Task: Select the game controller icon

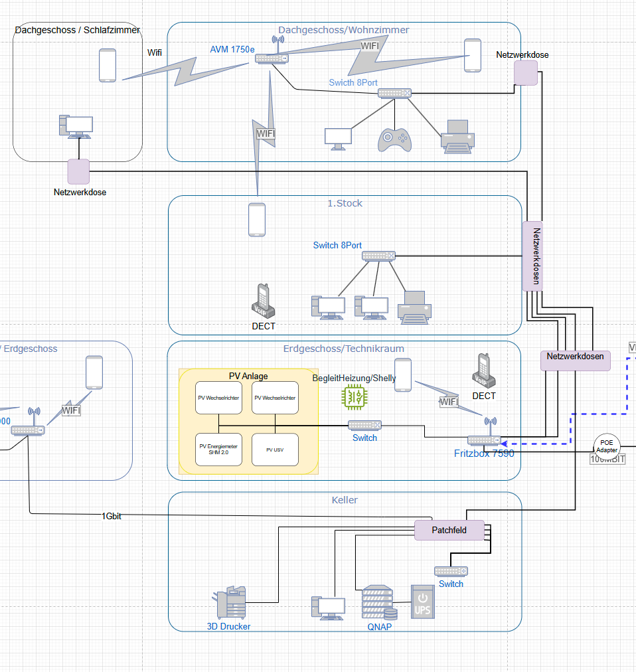Action: tap(395, 139)
